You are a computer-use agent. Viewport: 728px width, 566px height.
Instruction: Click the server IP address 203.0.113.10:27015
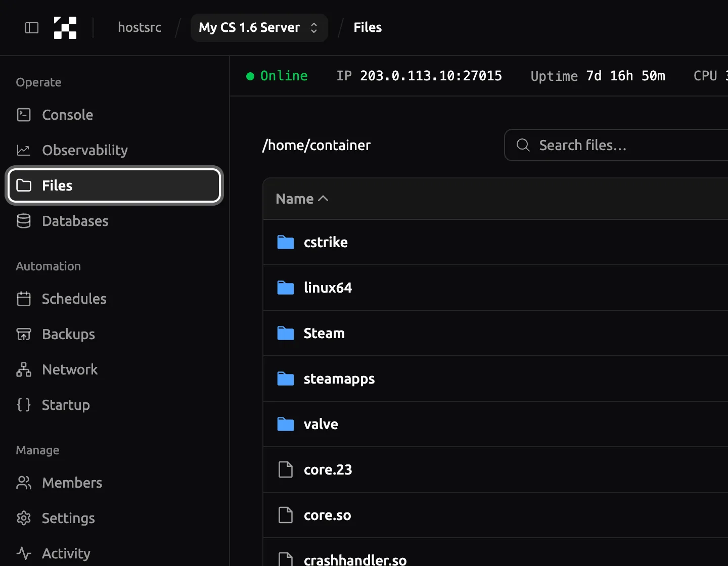point(431,76)
